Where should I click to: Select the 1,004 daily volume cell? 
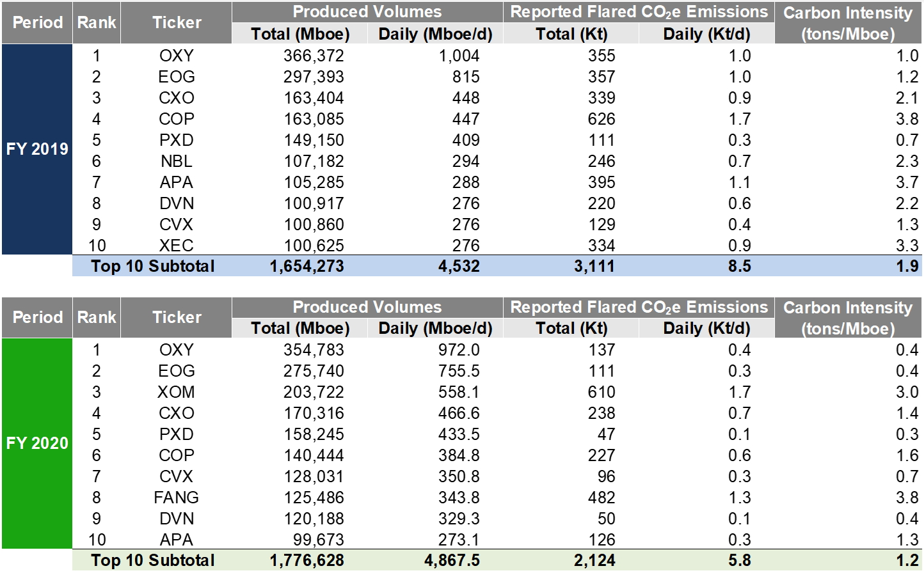[459, 56]
